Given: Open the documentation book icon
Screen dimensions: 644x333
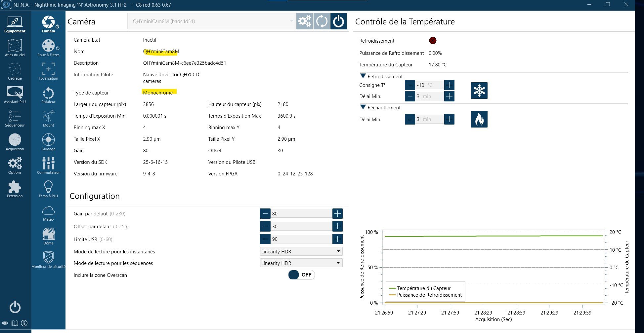Looking at the screenshot, I should point(15,323).
